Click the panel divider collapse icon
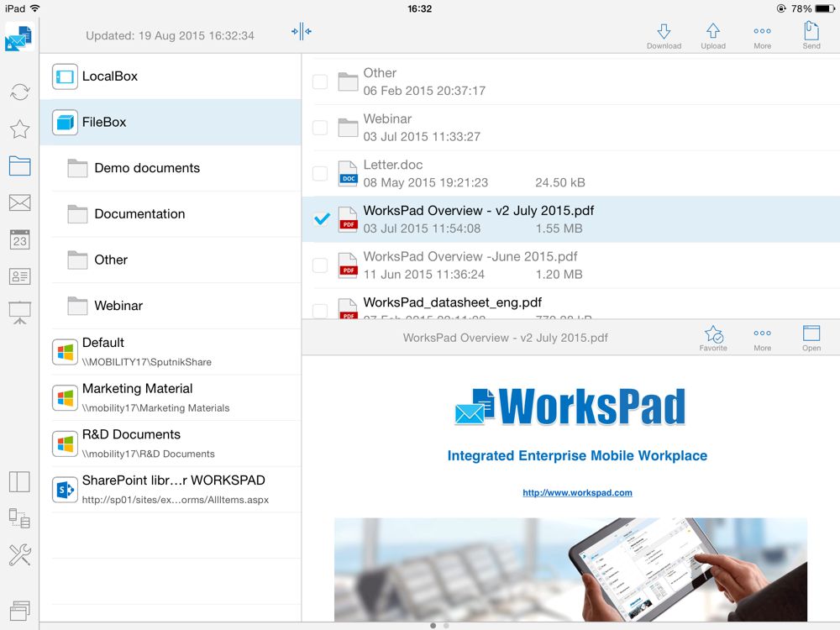 coord(302,31)
